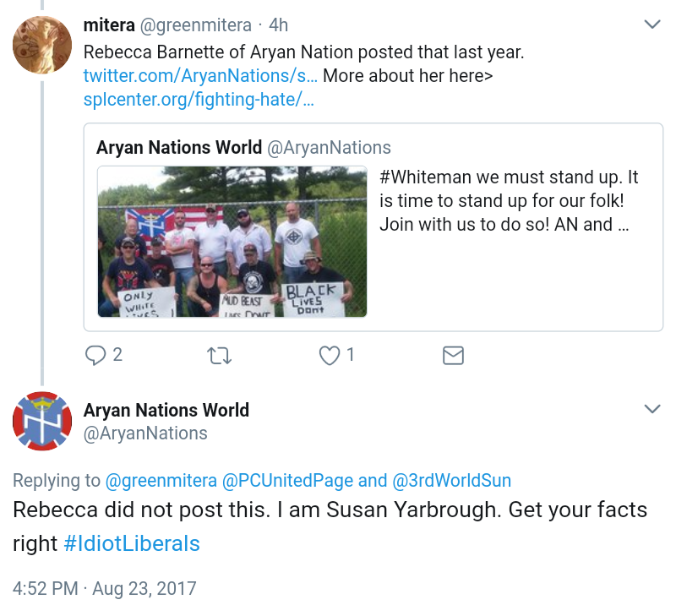Image resolution: width=676 pixels, height=616 pixels.
Task: Click the #IdiotLiberals hashtag
Action: (132, 543)
